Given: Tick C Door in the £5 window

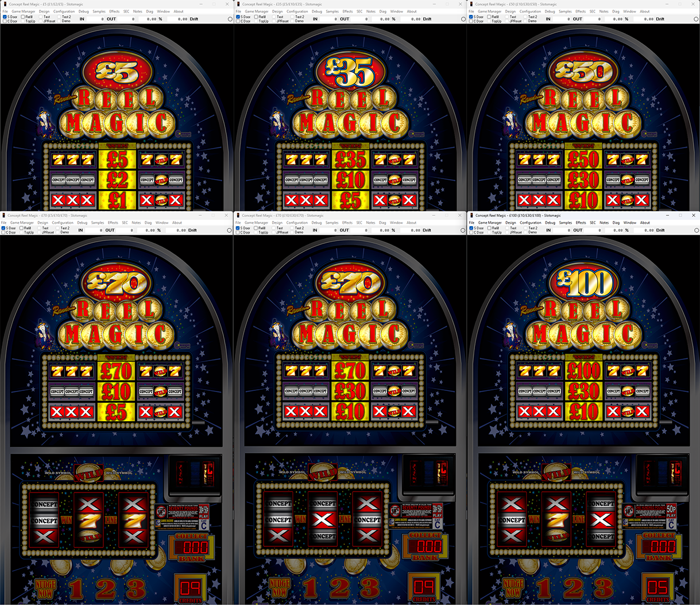Looking at the screenshot, I should (x=5, y=21).
